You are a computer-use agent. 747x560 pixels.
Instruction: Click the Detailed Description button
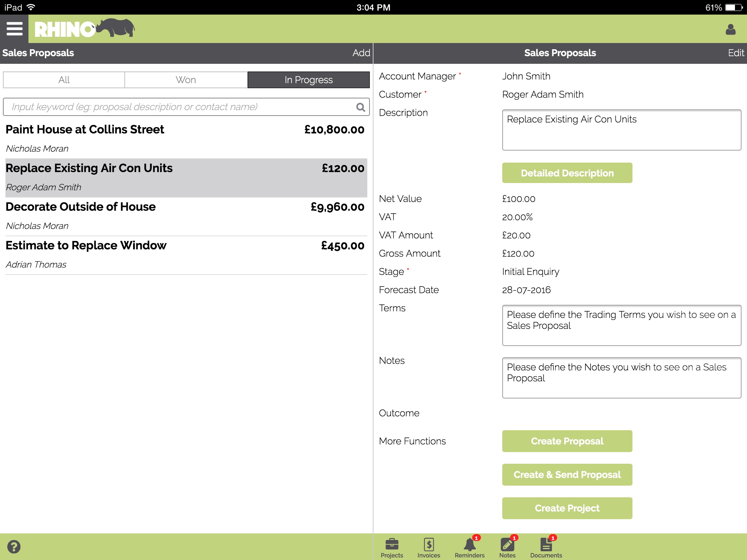(x=567, y=173)
